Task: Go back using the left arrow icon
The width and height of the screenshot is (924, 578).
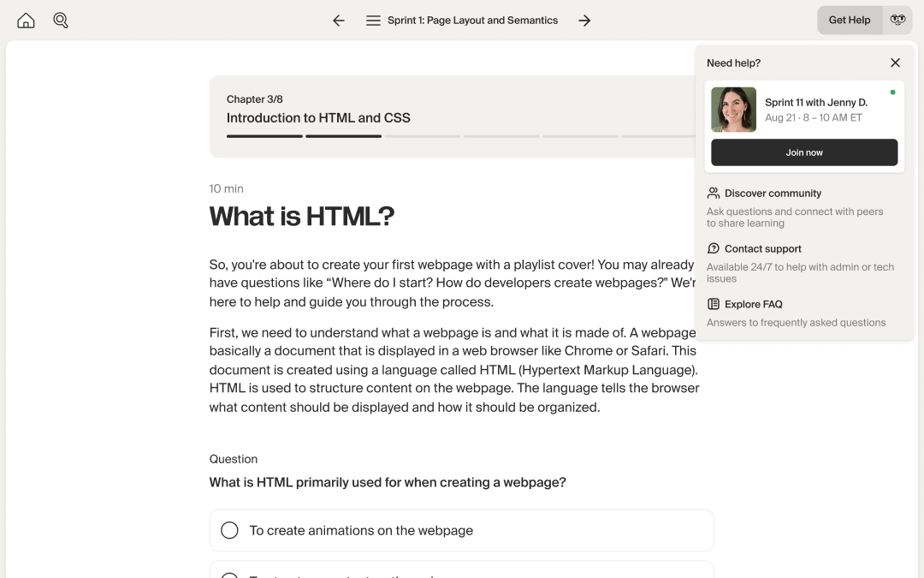Action: coord(338,20)
